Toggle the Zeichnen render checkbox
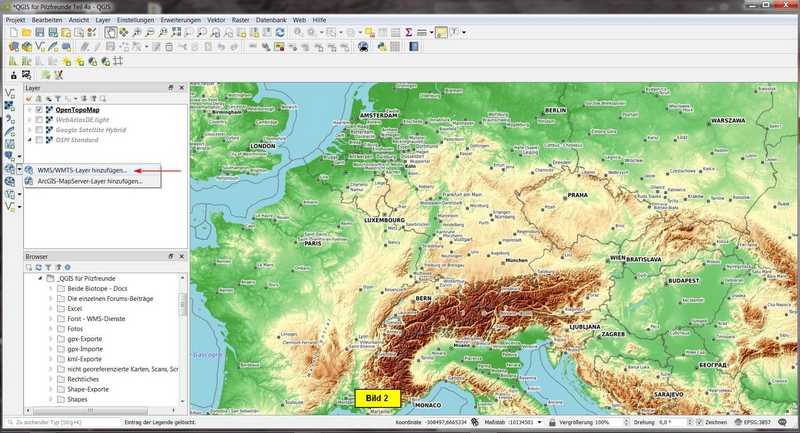Screen dimensions: 800x433 click(699, 422)
